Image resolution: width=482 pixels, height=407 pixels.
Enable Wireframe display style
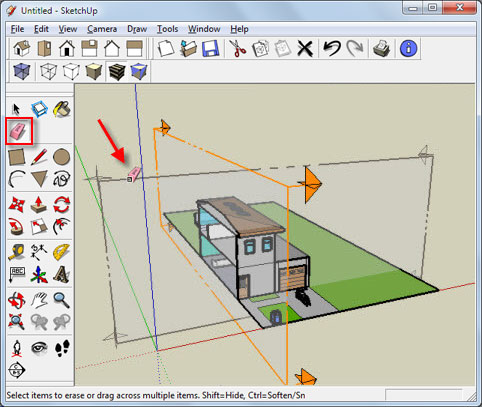[x=49, y=71]
